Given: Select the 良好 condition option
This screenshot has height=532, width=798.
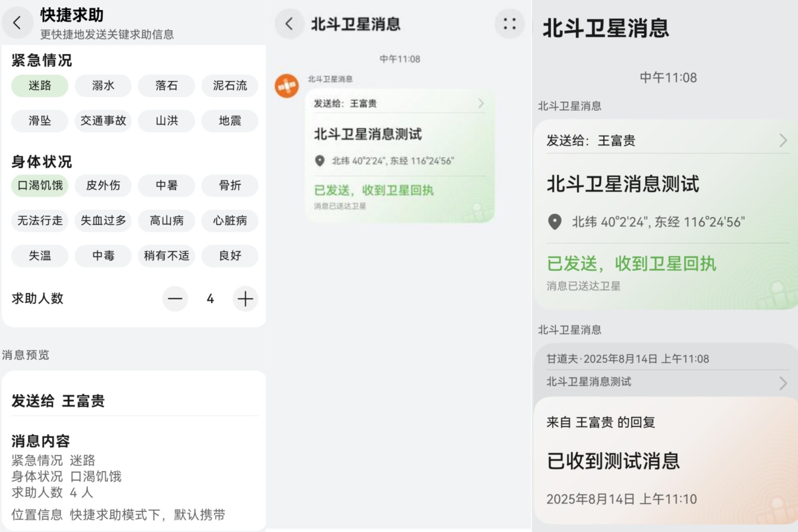Looking at the screenshot, I should [x=229, y=256].
